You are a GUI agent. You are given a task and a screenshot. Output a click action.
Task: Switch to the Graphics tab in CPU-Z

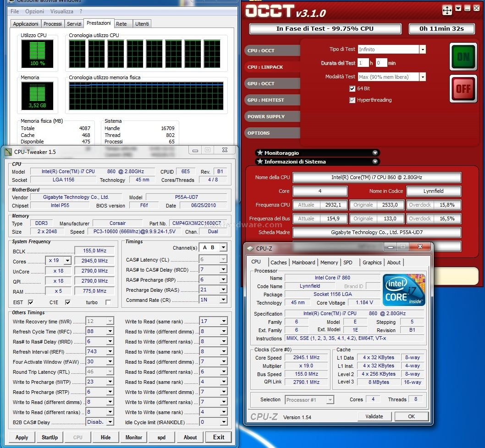click(372, 262)
